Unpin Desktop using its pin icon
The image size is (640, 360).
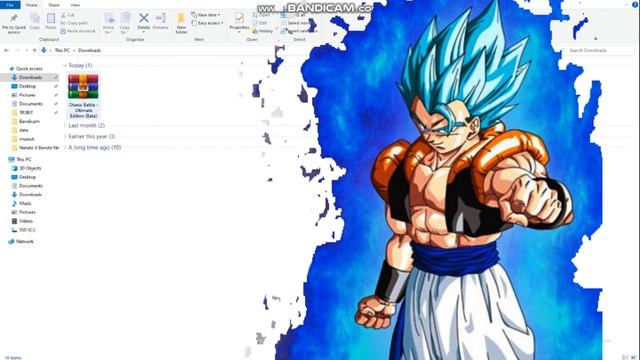pyautogui.click(x=56, y=86)
